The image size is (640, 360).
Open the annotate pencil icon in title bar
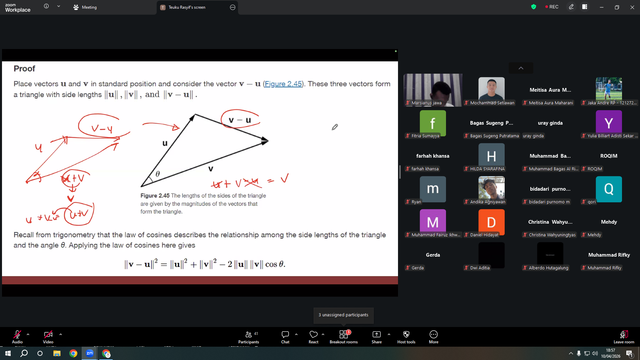click(571, 7)
